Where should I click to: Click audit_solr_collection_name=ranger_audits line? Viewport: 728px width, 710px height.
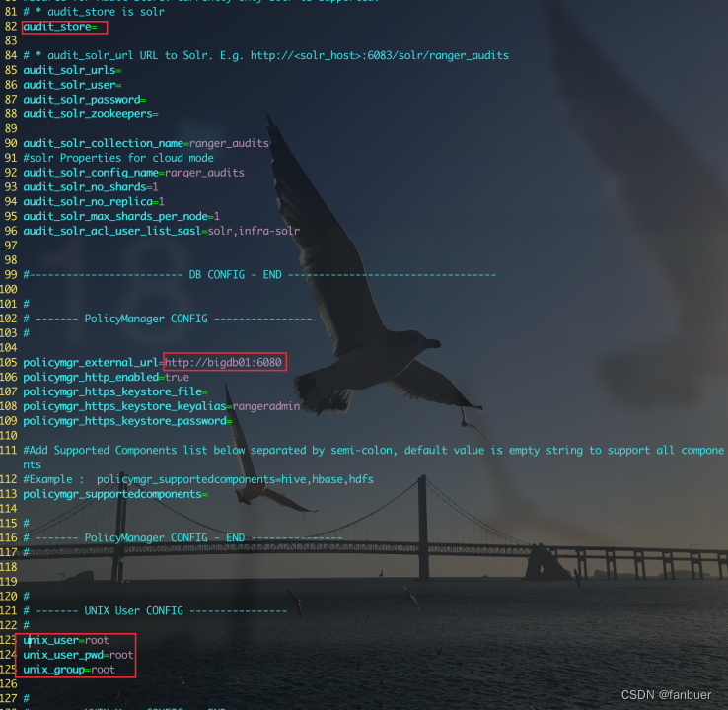tap(146, 143)
